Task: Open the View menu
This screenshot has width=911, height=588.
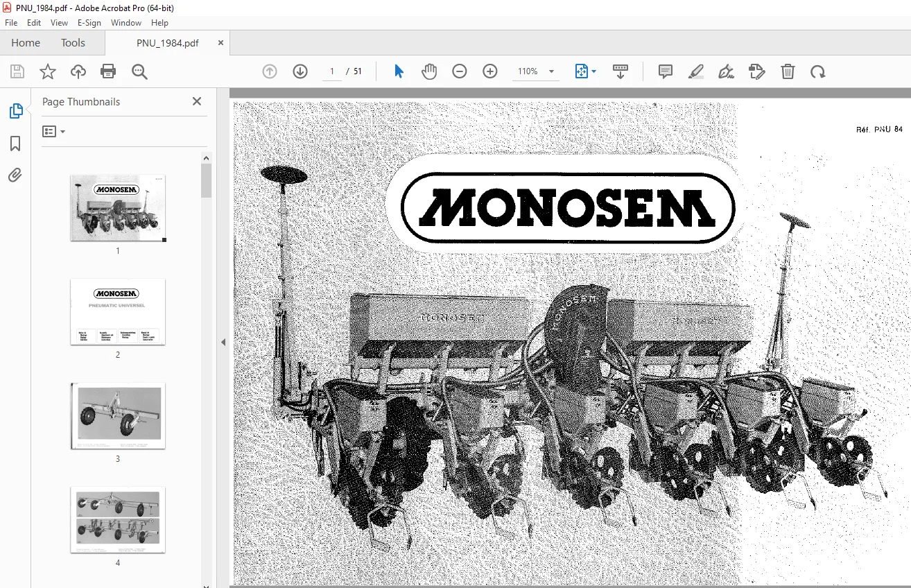Action: [x=60, y=23]
